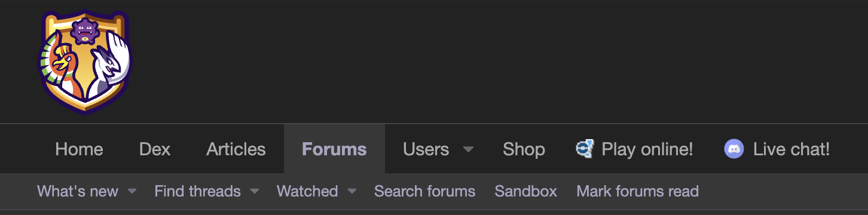The height and width of the screenshot is (215, 868).
Task: Click the Watched link text
Action: click(307, 191)
